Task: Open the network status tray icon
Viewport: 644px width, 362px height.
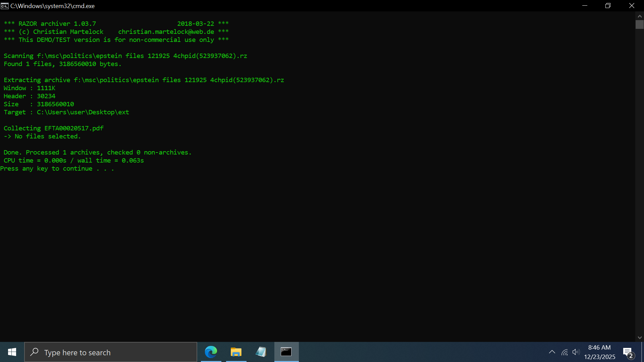Action: [x=565, y=352]
